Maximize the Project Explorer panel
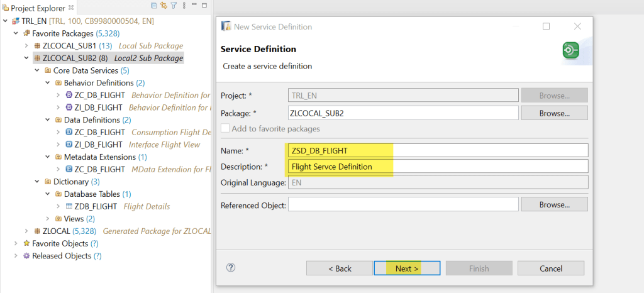644x293 pixels. 203,6
